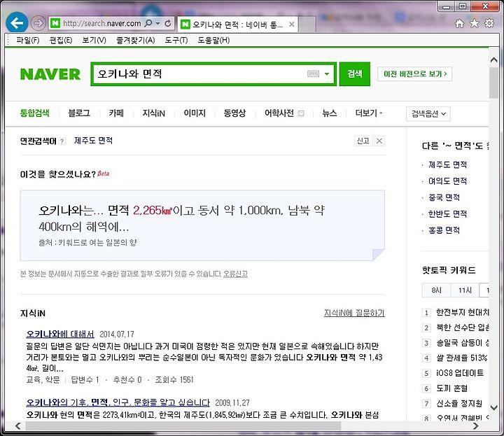
Task: Click the vertical scrollbar up arrow
Action: pos(494,60)
